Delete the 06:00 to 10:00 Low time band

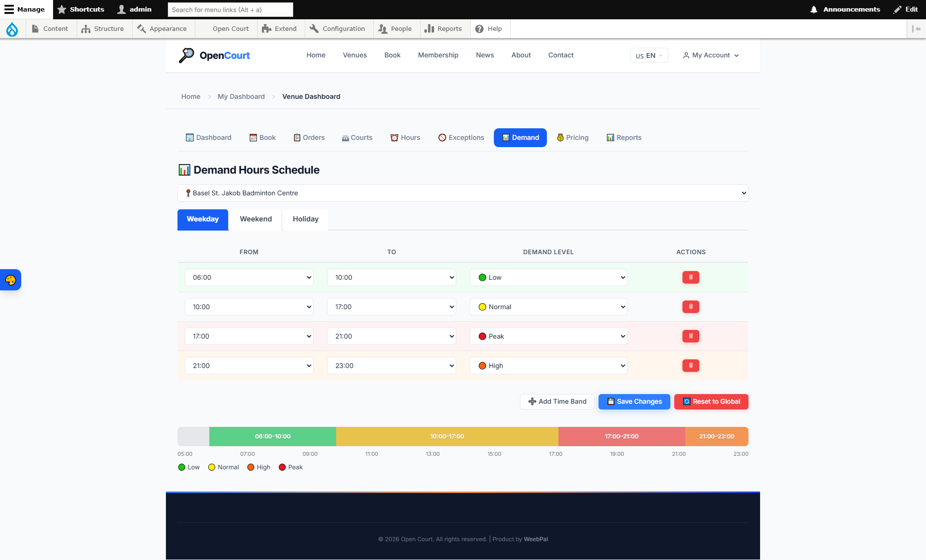[690, 277]
